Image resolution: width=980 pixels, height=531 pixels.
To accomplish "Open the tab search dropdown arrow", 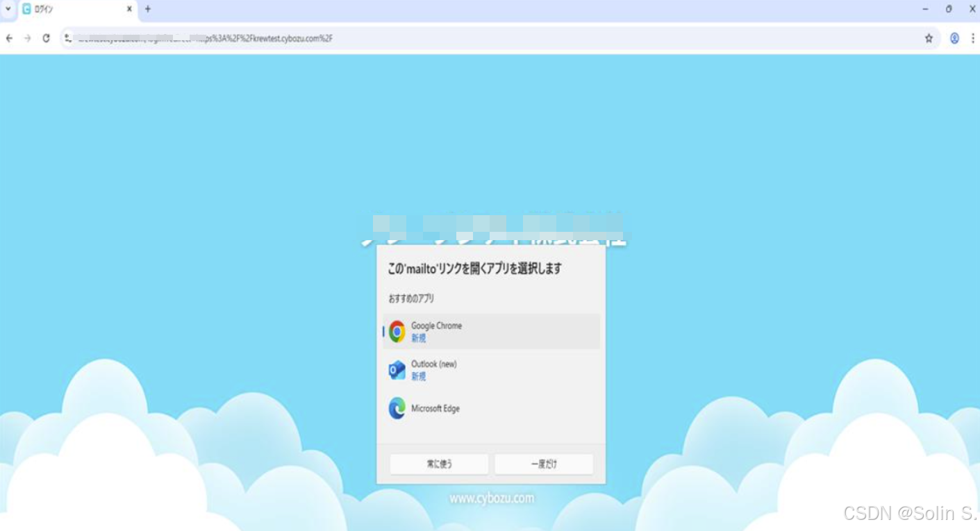I will [8, 9].
